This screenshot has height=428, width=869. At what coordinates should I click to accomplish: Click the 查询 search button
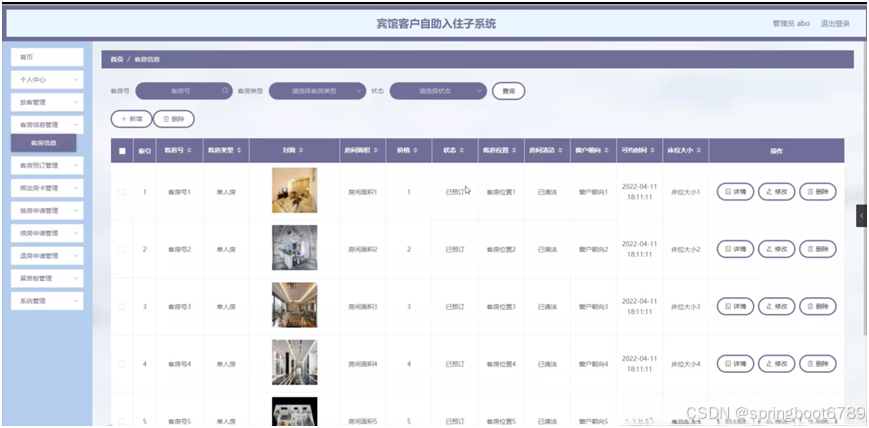click(508, 91)
